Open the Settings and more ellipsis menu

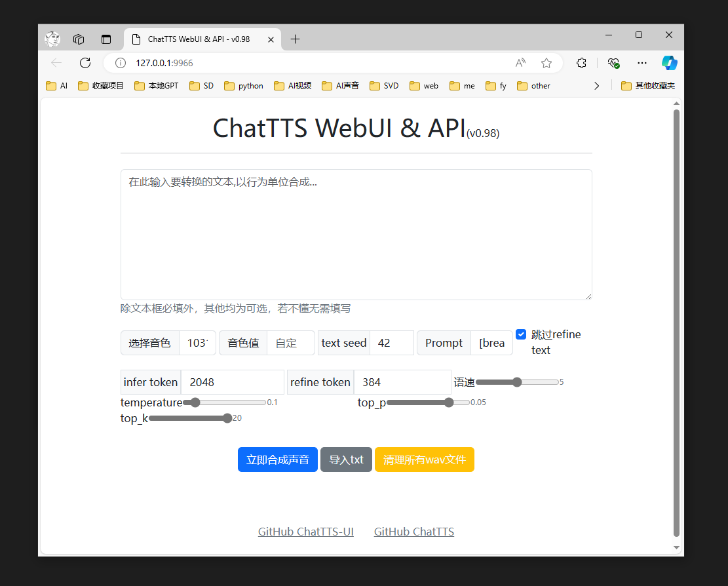(x=642, y=63)
